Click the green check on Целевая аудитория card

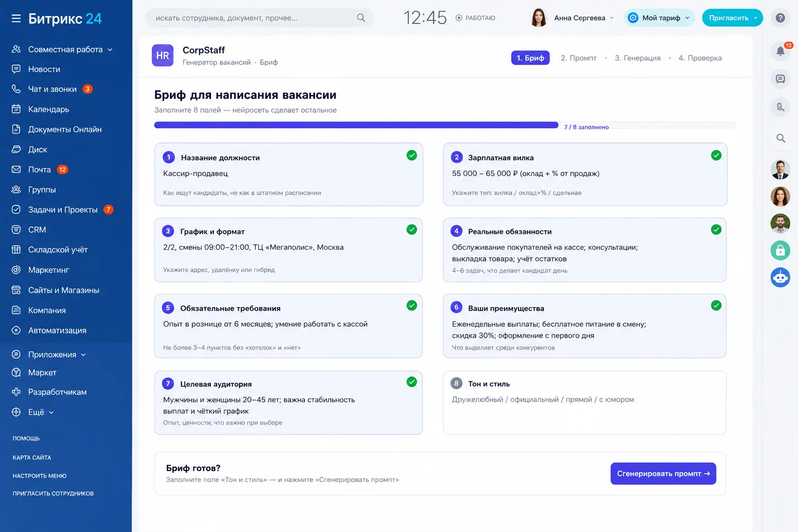(x=412, y=382)
